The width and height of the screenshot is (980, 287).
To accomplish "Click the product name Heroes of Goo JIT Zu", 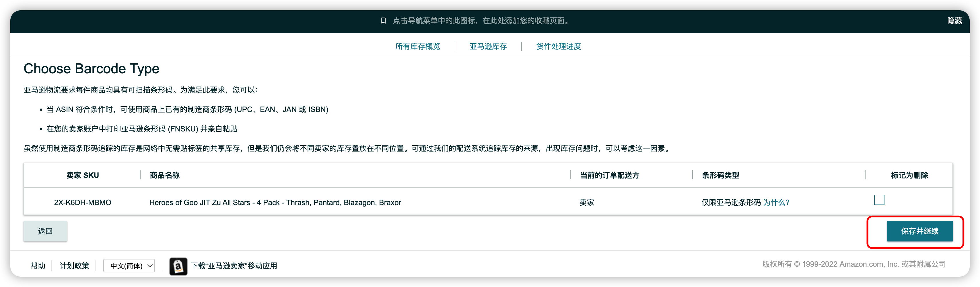I will click(x=275, y=202).
